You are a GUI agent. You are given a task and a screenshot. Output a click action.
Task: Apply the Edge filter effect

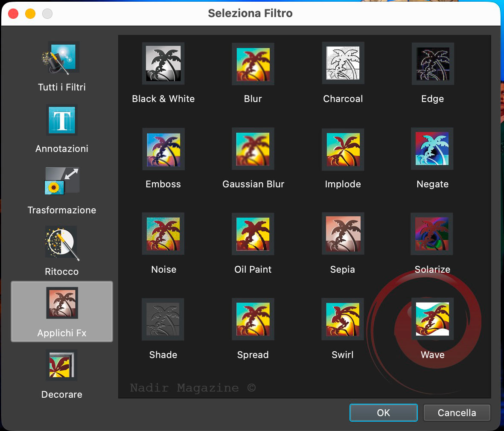[432, 64]
